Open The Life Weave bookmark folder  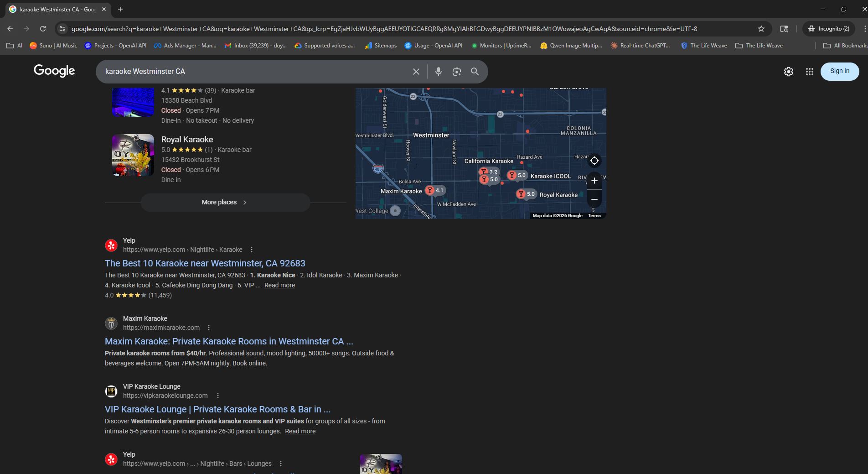point(759,46)
